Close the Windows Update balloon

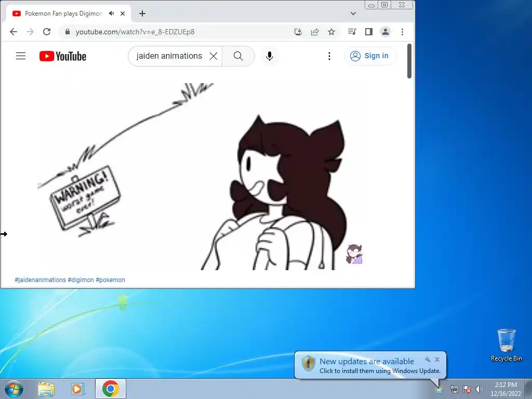pos(437,360)
